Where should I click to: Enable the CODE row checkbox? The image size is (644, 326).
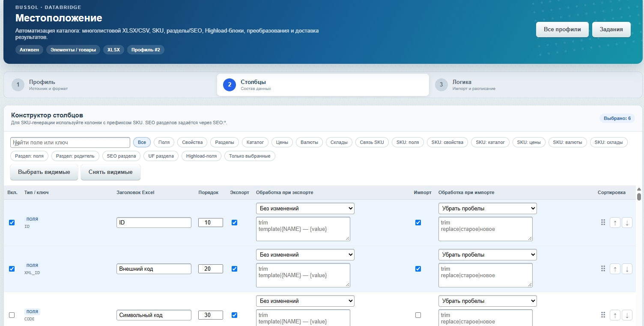coord(12,315)
